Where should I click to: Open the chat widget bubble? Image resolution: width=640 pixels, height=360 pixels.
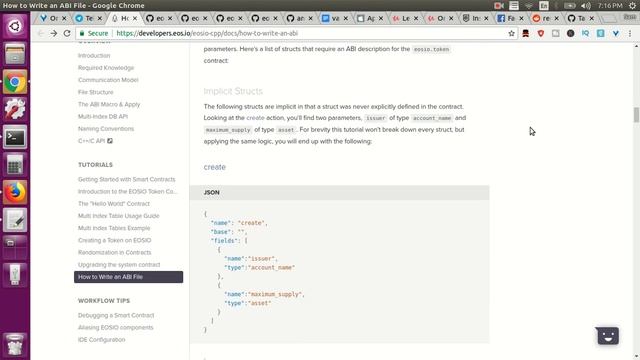(x=607, y=336)
